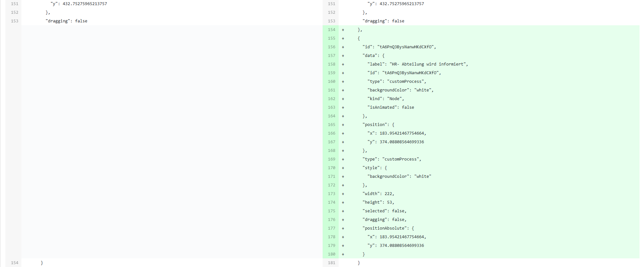Viewport: 644px width, 267px height.
Task: Click the "width": 222 code line
Action: (378, 194)
